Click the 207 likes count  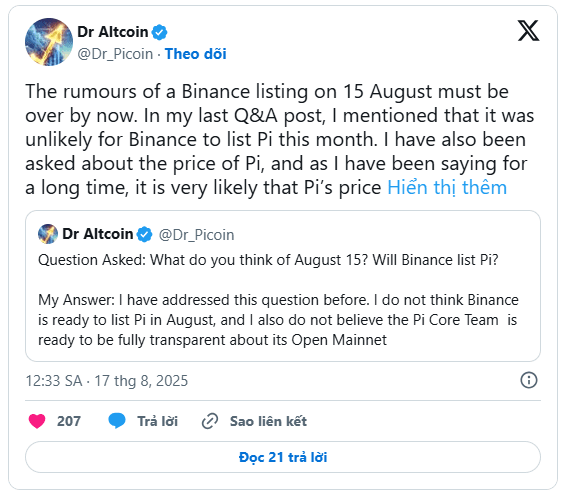69,421
